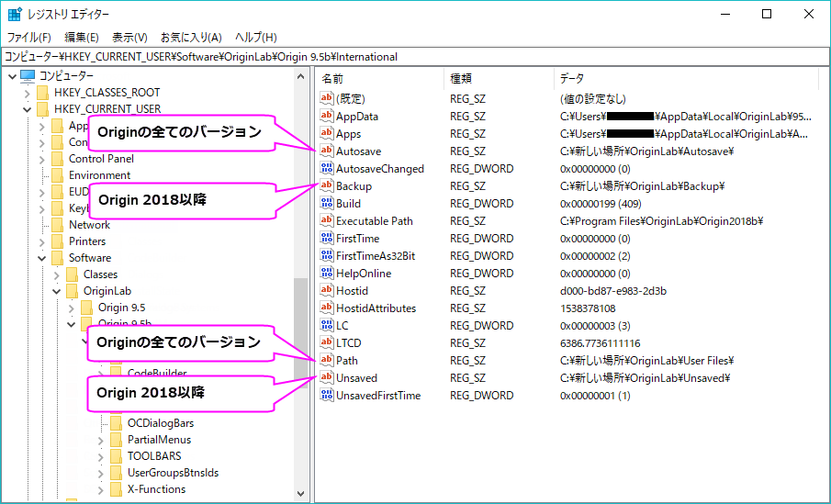Click the ab icon next to LTCD
Screen dimensions: 831x504
327,343
